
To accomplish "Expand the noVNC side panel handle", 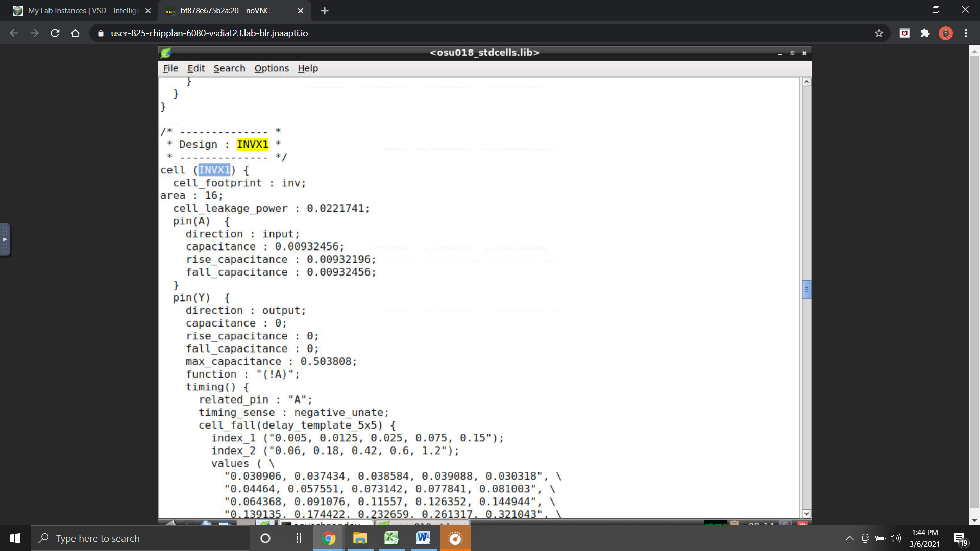I will (5, 239).
